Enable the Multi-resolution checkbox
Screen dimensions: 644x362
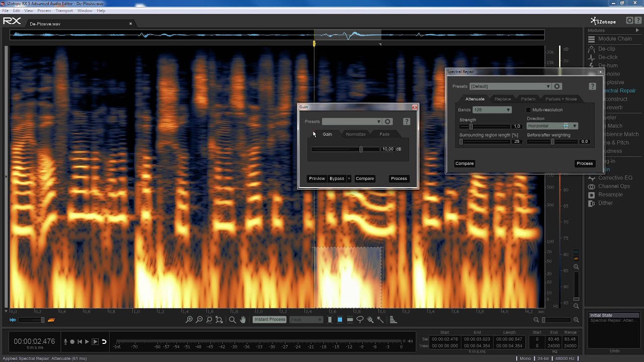[528, 110]
